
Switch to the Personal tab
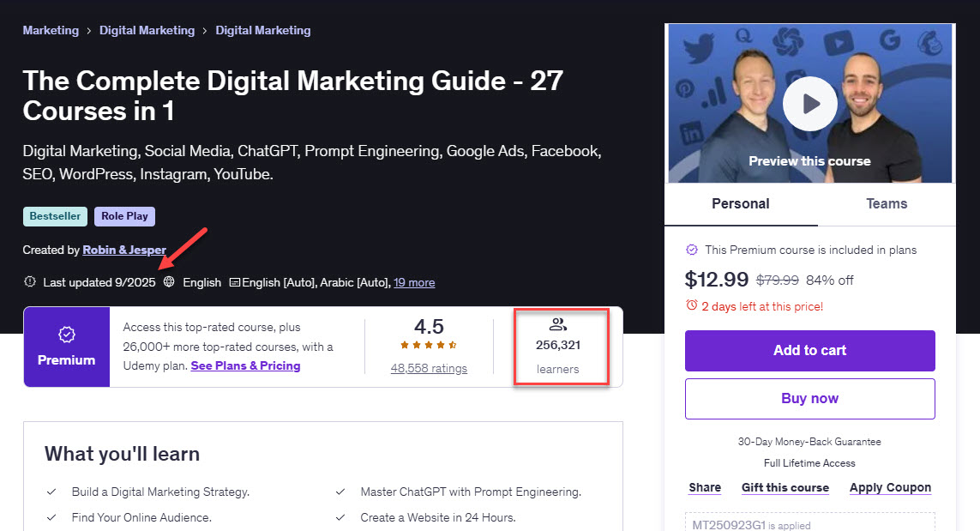[x=741, y=204]
